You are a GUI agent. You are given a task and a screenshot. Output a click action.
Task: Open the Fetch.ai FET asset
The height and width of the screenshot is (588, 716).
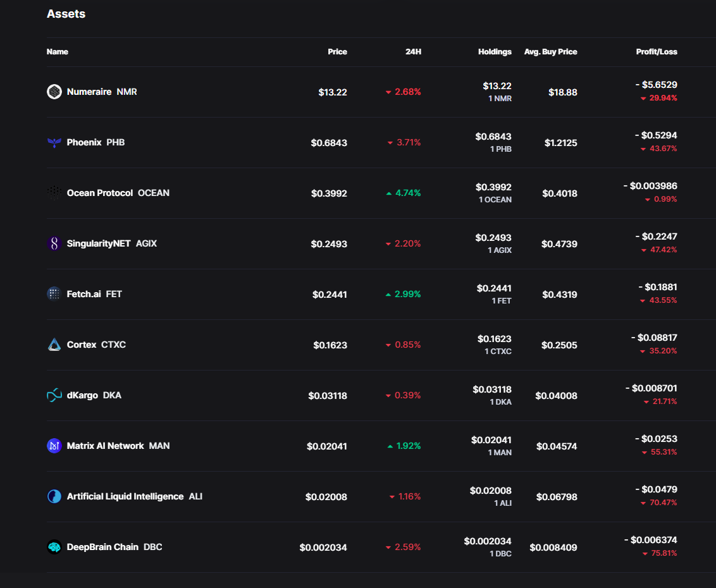click(94, 294)
